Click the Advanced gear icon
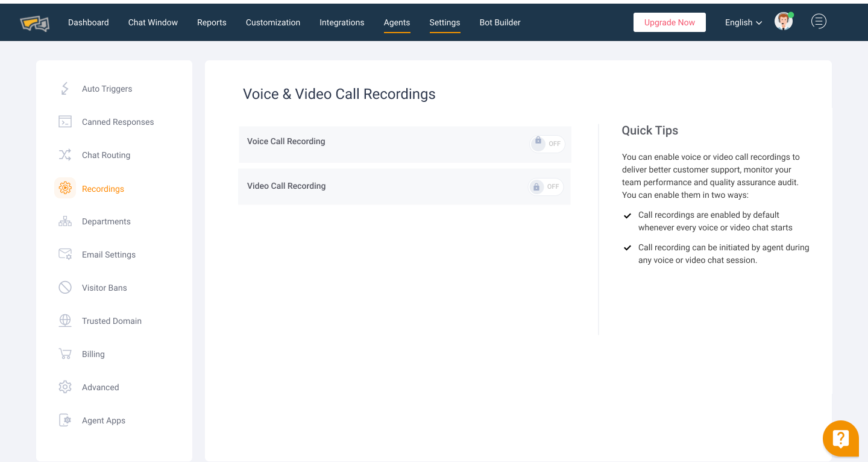The width and height of the screenshot is (868, 462). pyautogui.click(x=65, y=387)
